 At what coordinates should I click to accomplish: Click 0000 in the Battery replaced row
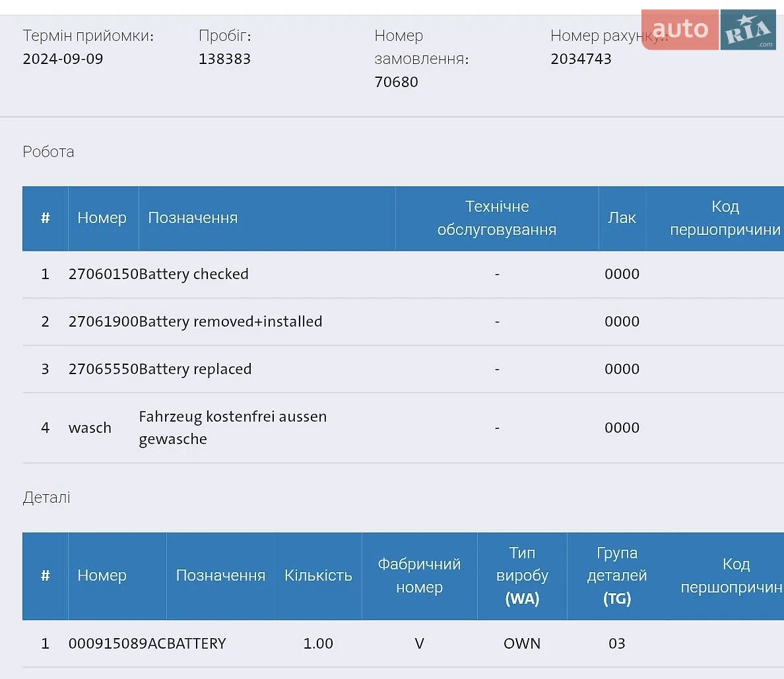[622, 369]
